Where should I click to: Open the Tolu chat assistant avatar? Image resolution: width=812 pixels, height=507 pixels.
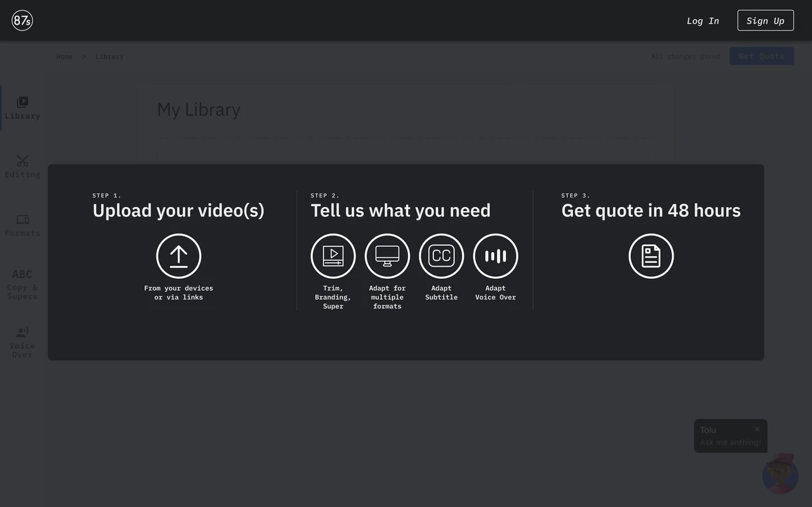click(x=780, y=474)
